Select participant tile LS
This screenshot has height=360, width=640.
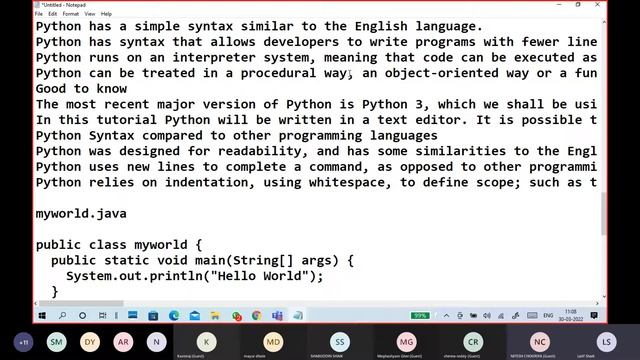[x=607, y=342]
